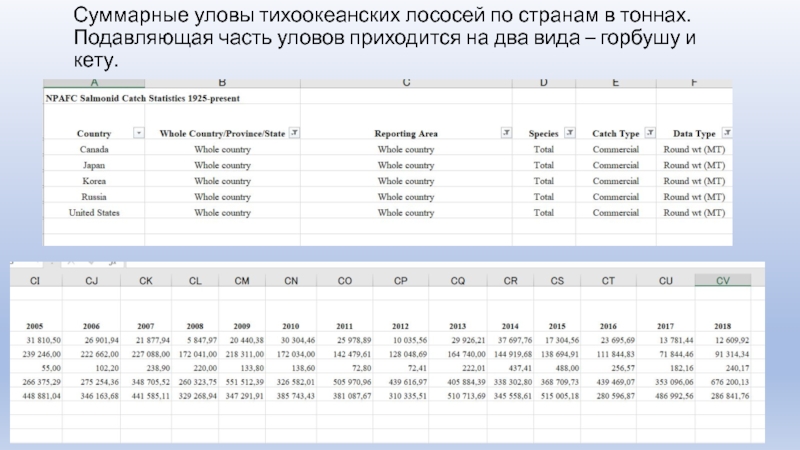Select column CT header
800x450 pixels.
608,282
